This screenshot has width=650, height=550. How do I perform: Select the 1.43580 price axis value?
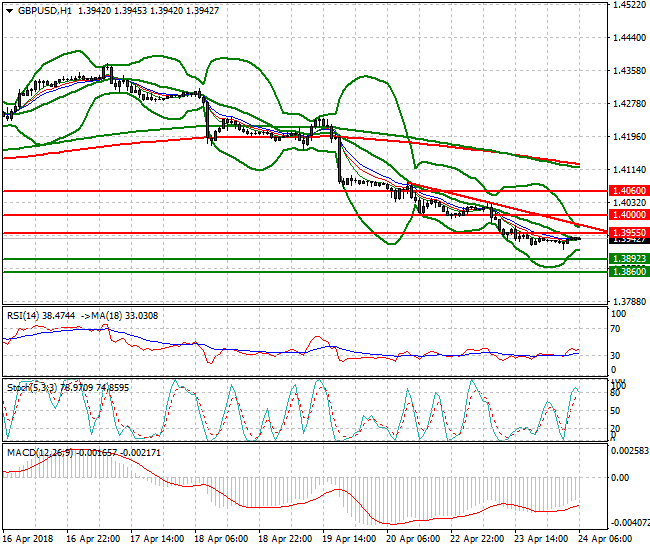[629, 70]
